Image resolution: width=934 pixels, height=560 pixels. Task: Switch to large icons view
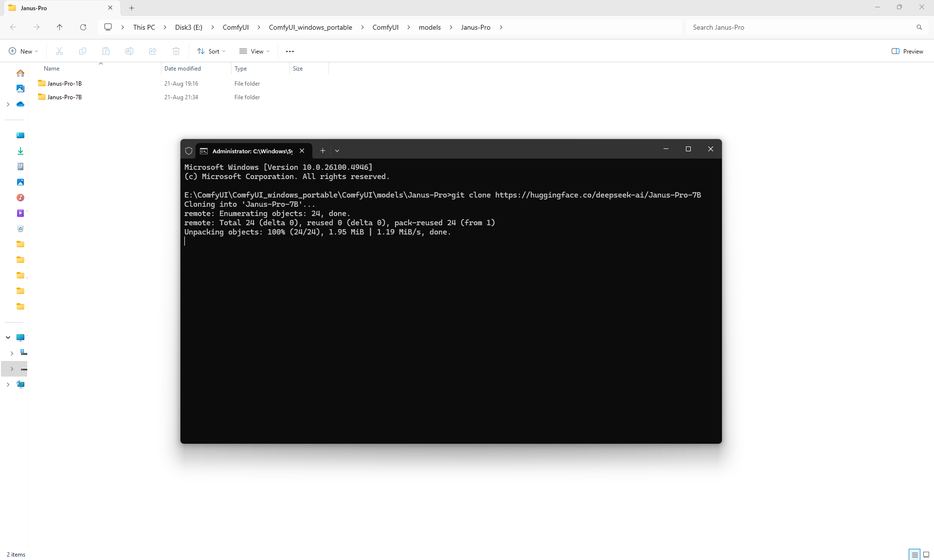point(926,555)
